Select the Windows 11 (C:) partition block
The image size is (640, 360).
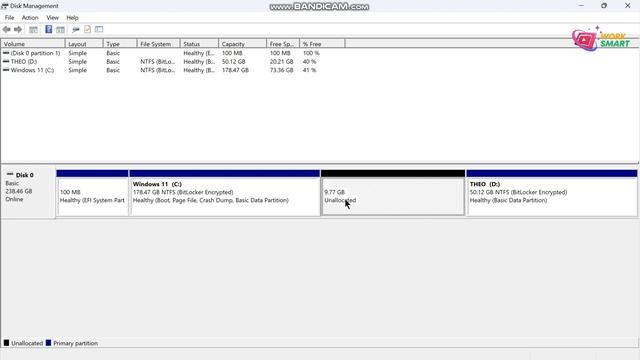coord(224,193)
